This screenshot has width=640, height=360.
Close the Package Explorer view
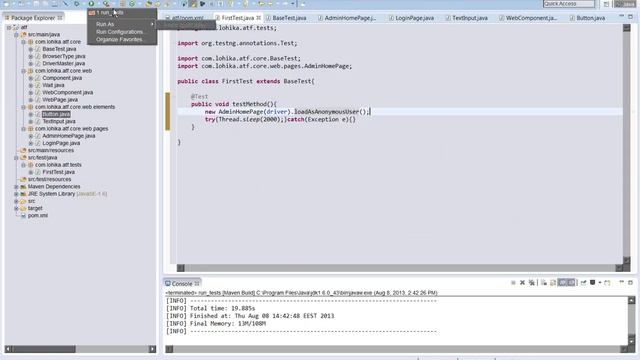click(60, 18)
